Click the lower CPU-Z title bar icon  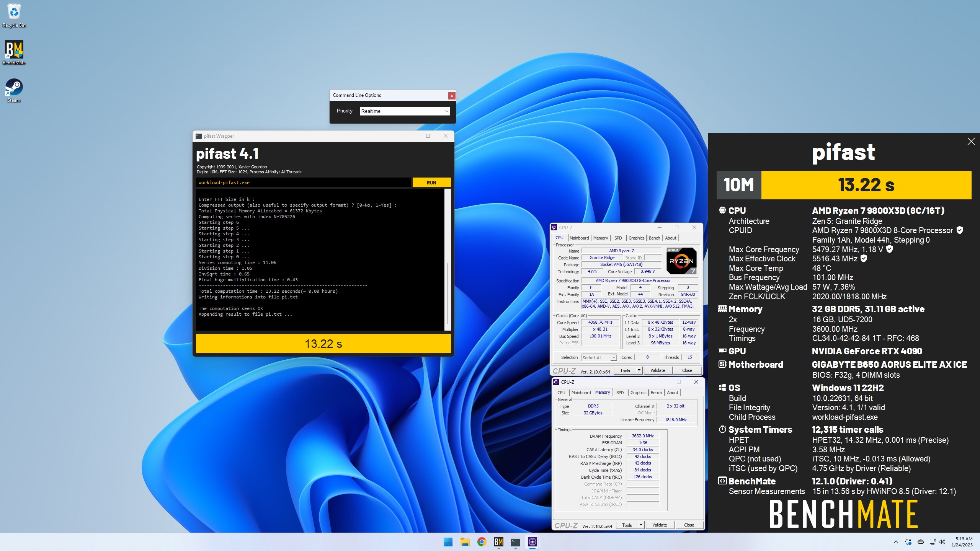tap(556, 382)
